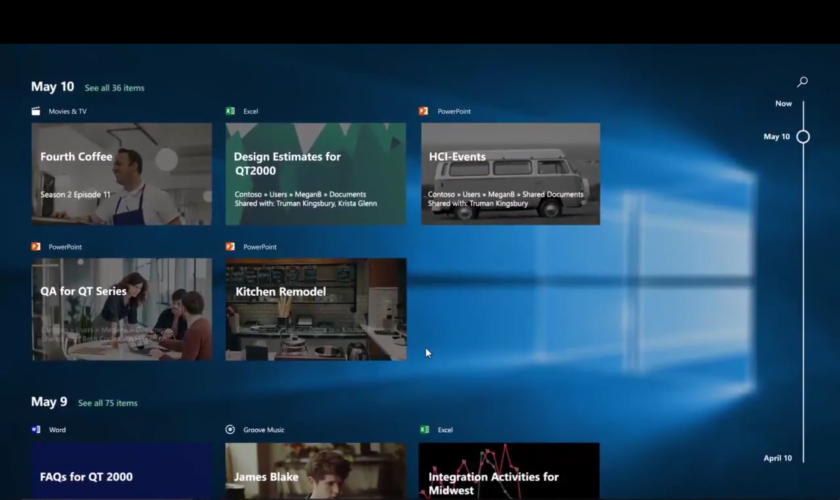The height and width of the screenshot is (500, 840).
Task: Click the Word icon above FAQs card
Action: [36, 429]
